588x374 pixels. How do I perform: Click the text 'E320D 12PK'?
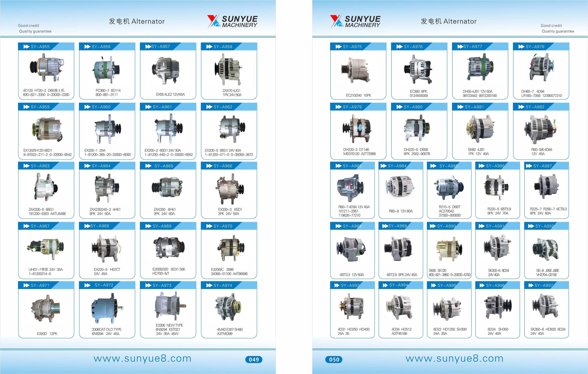47,334
